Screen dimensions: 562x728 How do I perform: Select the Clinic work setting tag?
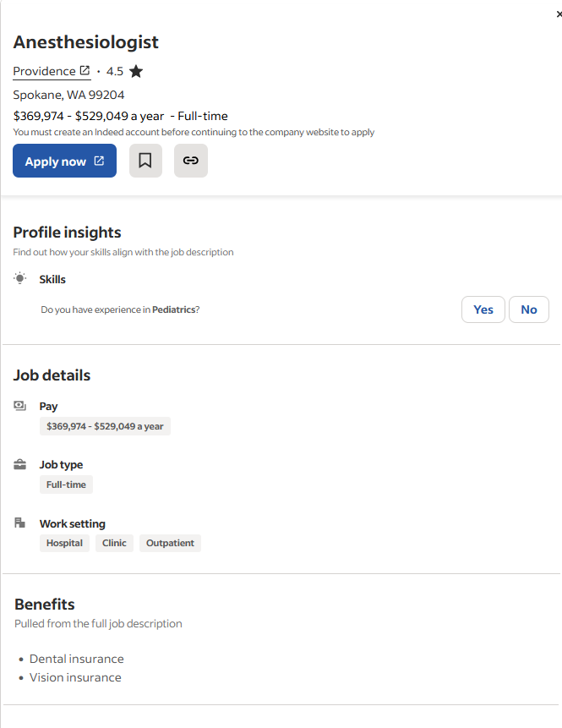[114, 543]
